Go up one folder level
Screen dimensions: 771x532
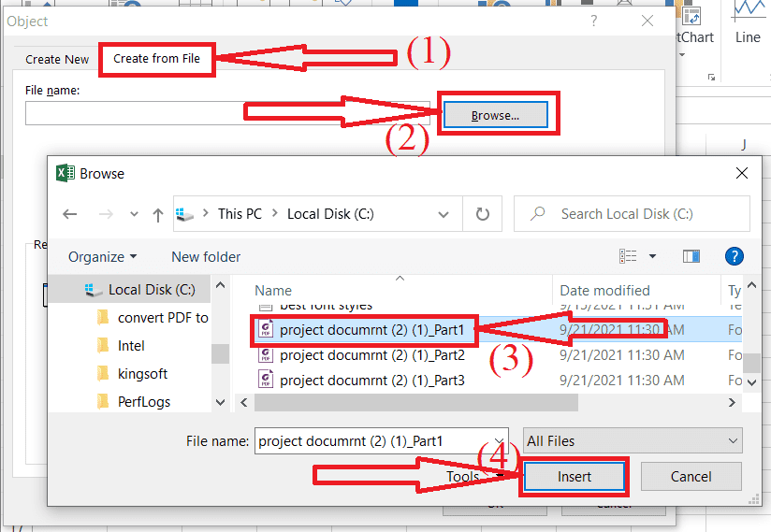tap(158, 215)
